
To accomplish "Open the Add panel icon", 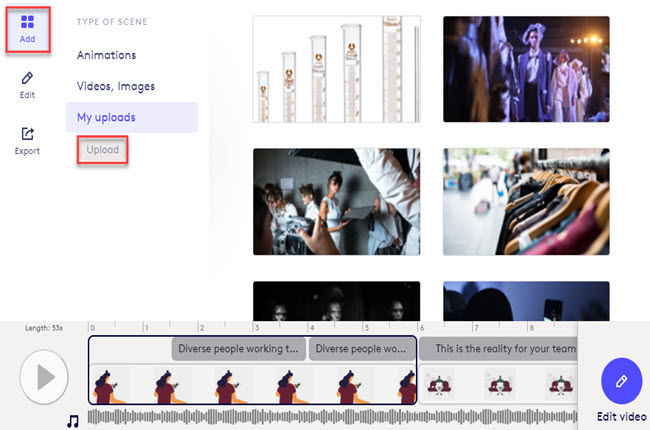I will tap(27, 22).
